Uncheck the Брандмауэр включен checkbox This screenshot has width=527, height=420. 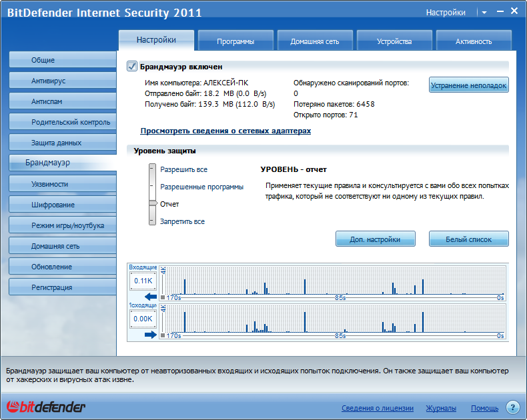[132, 66]
